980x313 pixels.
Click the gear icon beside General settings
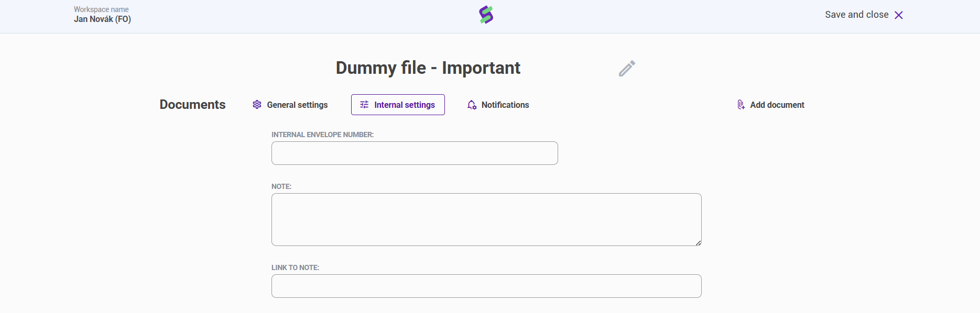[x=257, y=105]
